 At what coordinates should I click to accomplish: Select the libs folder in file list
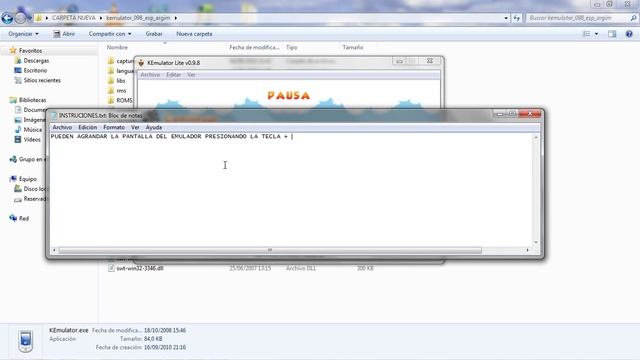(120, 81)
